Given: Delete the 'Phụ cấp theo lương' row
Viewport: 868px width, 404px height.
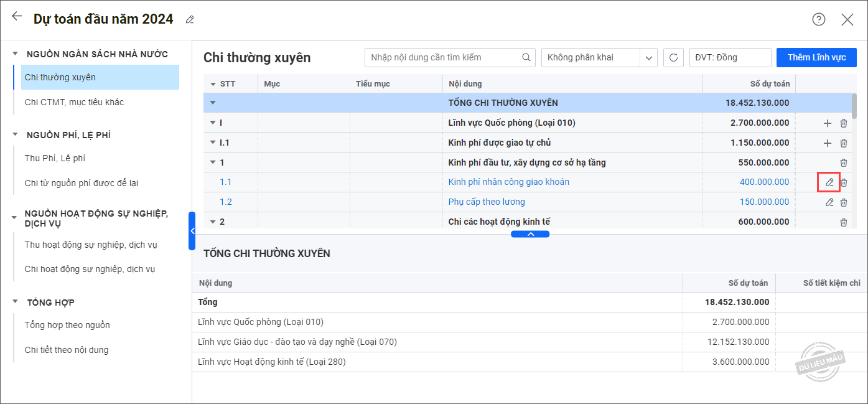Looking at the screenshot, I should [844, 202].
